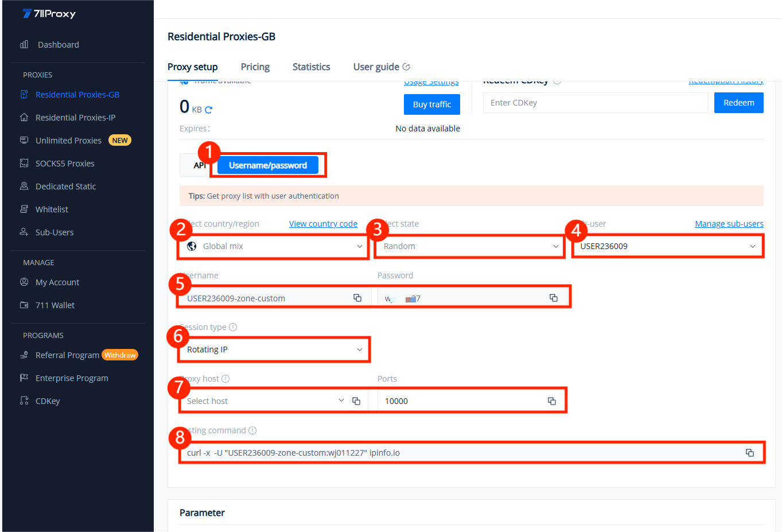
Task: Show Session type help tooltip
Action: 233,327
